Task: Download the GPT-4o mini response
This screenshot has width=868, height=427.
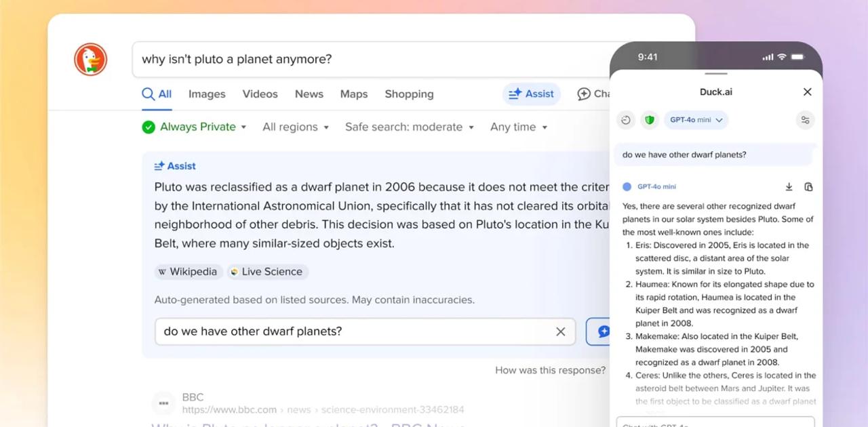Action: point(789,186)
